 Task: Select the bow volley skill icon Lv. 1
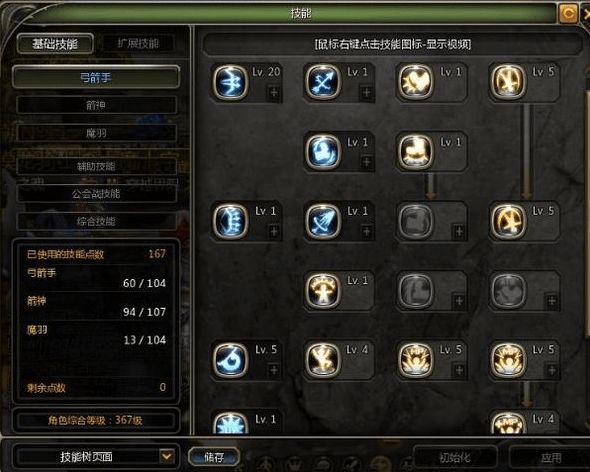coord(323,221)
